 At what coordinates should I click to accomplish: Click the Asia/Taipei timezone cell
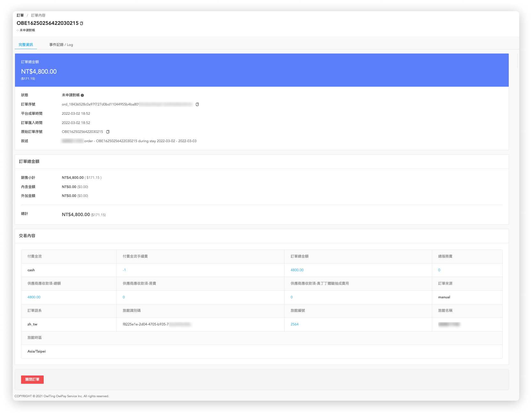(x=262, y=351)
